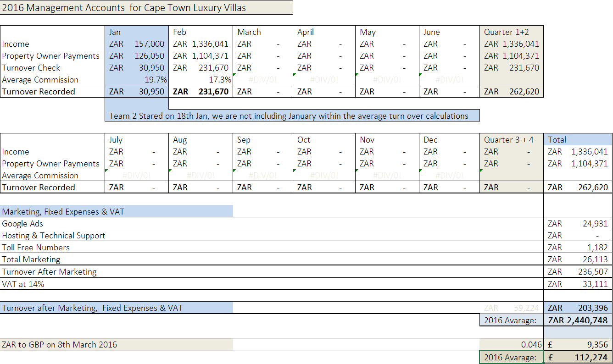This screenshot has width=613, height=364.
Task: Select the Sep column header
Action: click(263, 140)
